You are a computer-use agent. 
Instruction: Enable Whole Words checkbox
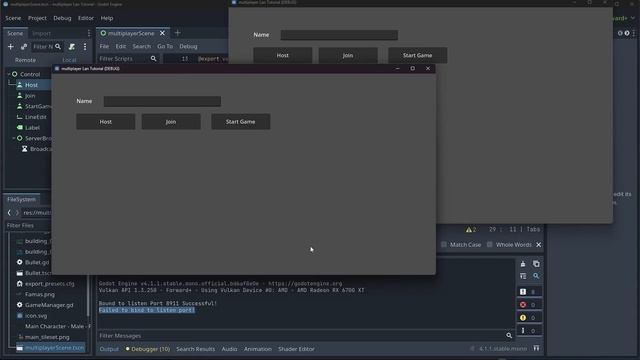coord(489,244)
